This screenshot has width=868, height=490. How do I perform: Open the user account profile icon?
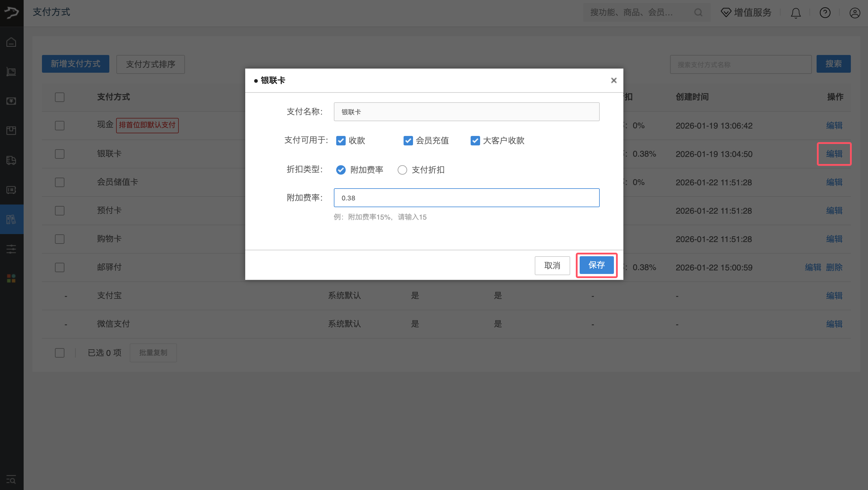[x=854, y=13]
